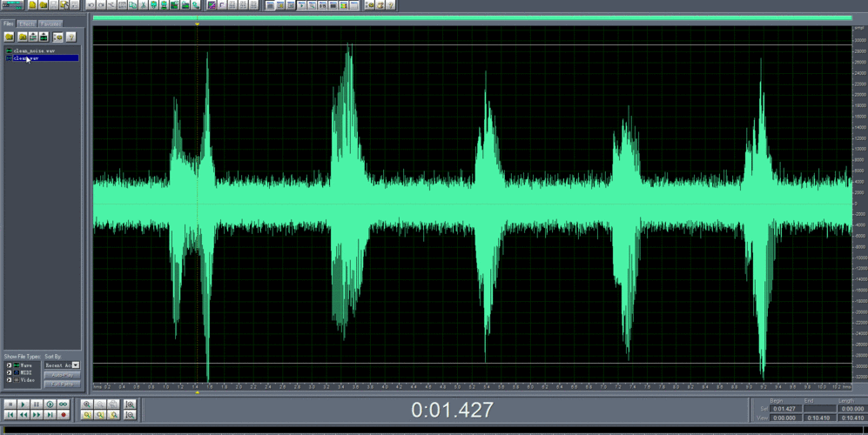Click the Stop transport button
868x435 pixels.
[10, 405]
